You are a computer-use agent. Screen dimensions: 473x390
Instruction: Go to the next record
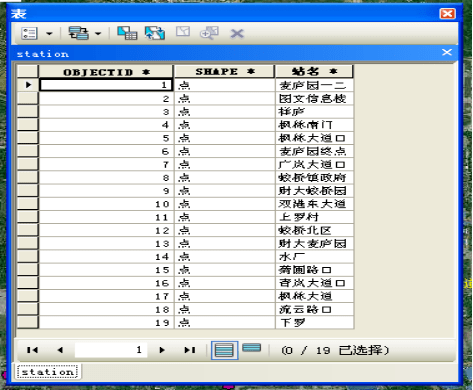coord(162,350)
